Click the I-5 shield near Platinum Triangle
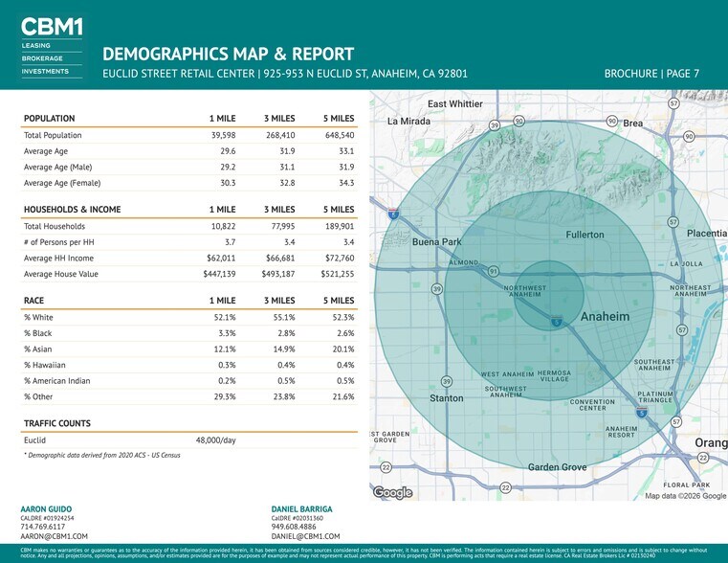728x563 pixels. 642,412
